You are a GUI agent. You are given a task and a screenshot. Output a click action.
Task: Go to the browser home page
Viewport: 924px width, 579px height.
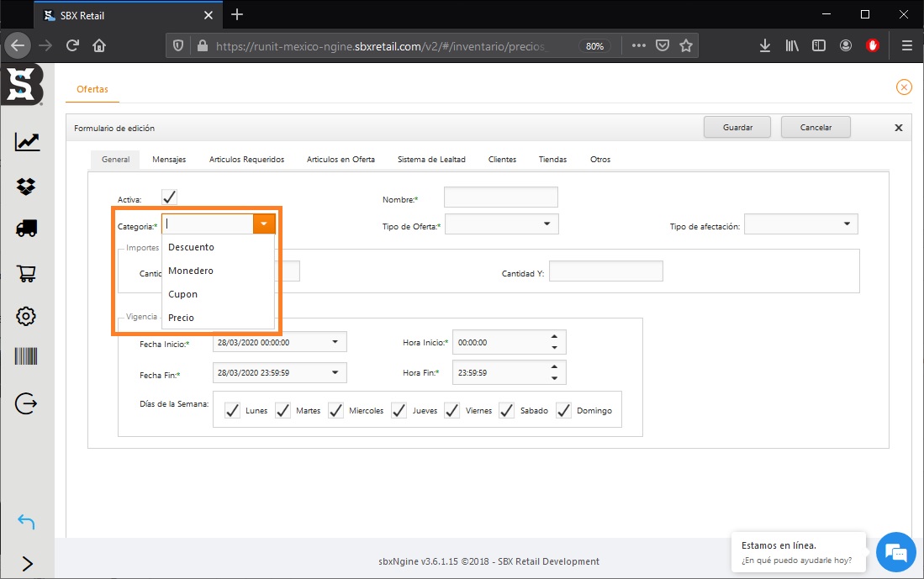(x=99, y=45)
